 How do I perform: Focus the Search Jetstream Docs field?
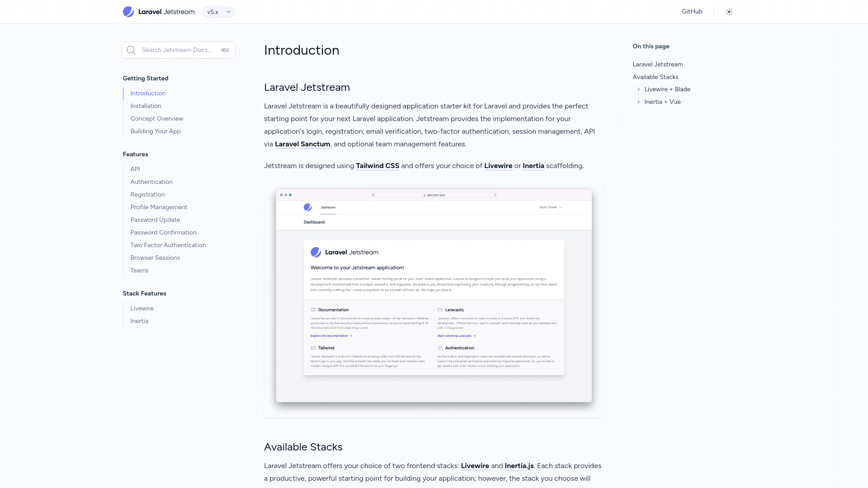(176, 50)
